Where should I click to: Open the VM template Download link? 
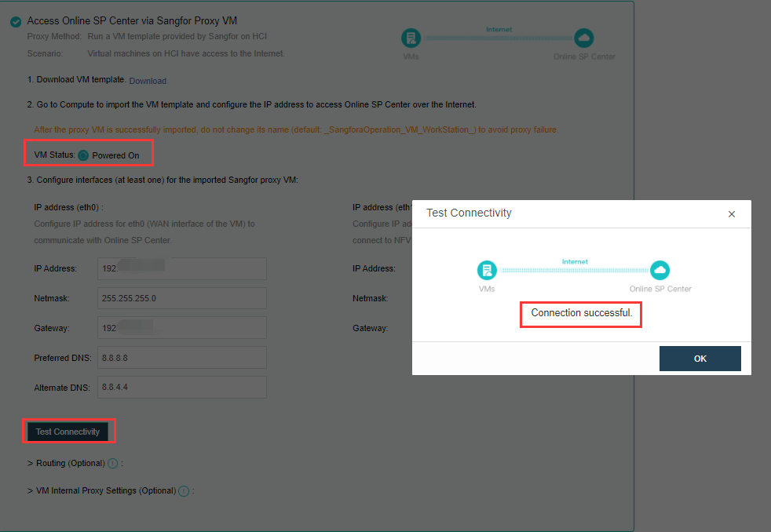(148, 81)
